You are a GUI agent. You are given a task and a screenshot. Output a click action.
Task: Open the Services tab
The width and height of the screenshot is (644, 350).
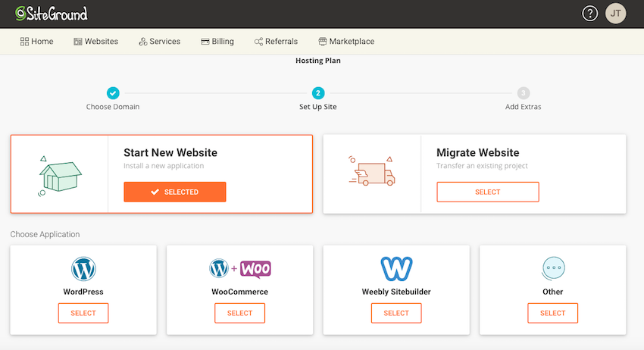[160, 41]
